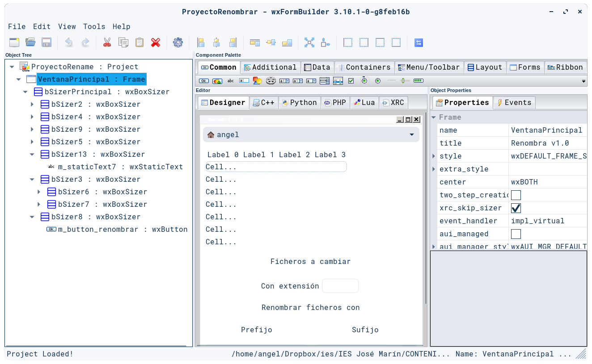Expand the style property row
Screen dimensions: 592x364
[x=433, y=156]
